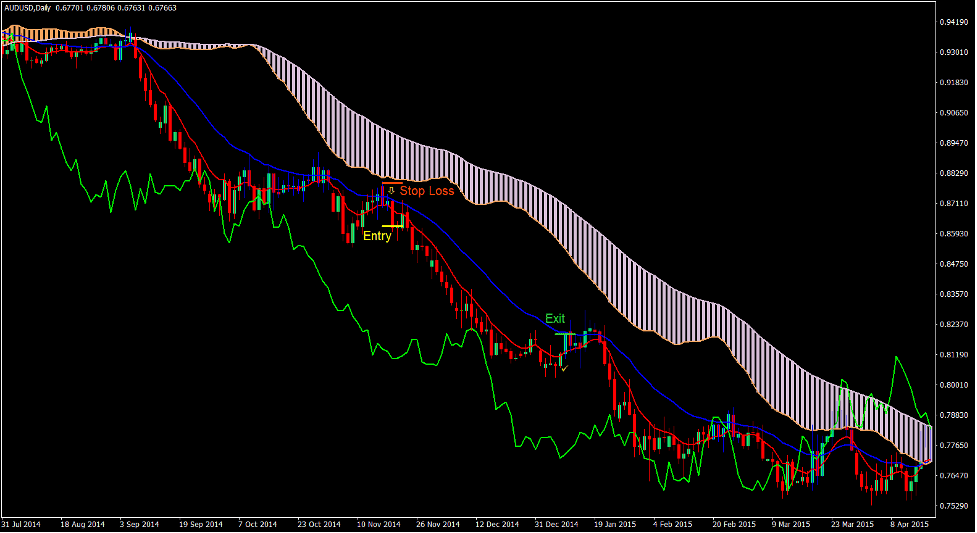Viewport: 977px width, 533px height.
Task: Select the orange Stop Loss horizontal marker line
Action: coord(392,183)
